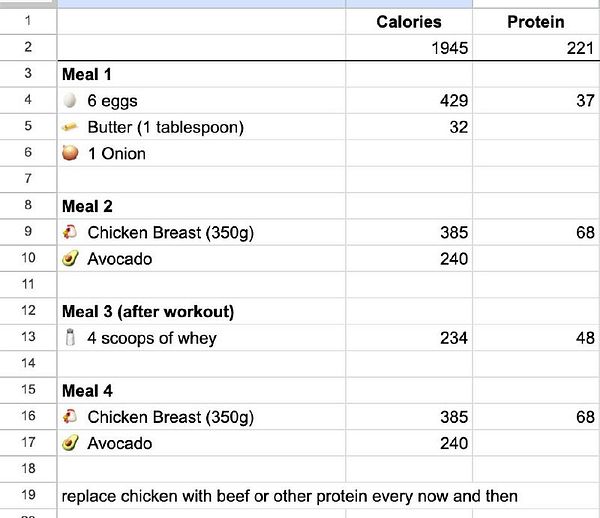This screenshot has height=518, width=600.
Task: Click the chicken icon in Meal 2
Action: pos(70,233)
